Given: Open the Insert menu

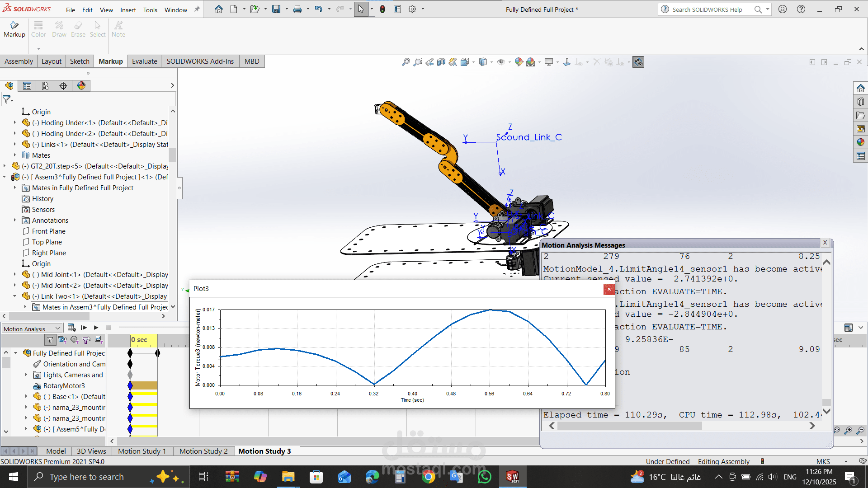Looking at the screenshot, I should (x=128, y=10).
